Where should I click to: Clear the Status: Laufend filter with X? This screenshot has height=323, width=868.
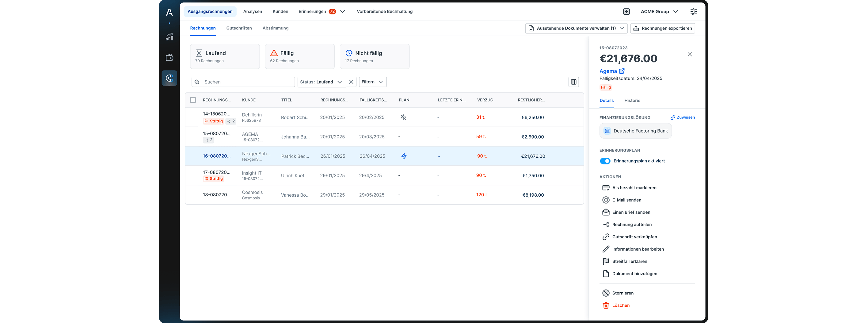pyautogui.click(x=351, y=82)
